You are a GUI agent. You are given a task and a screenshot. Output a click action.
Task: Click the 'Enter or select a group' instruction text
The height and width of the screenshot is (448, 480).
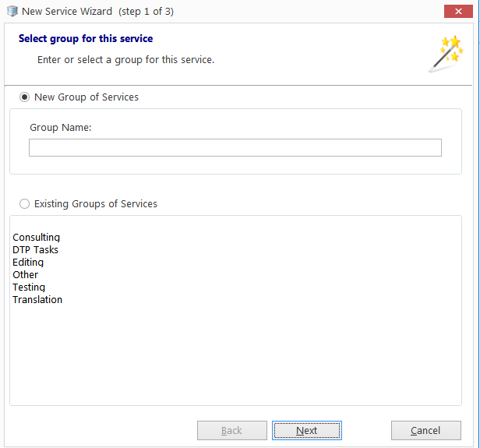pyautogui.click(x=125, y=60)
